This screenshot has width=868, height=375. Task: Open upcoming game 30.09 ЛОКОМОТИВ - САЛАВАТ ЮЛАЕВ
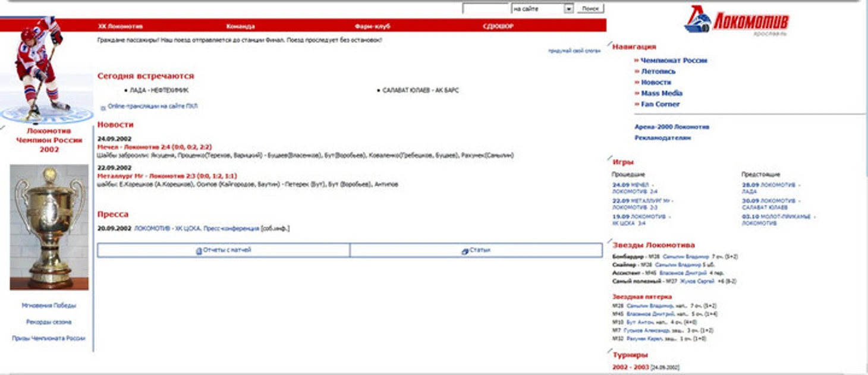pyautogui.click(x=771, y=204)
